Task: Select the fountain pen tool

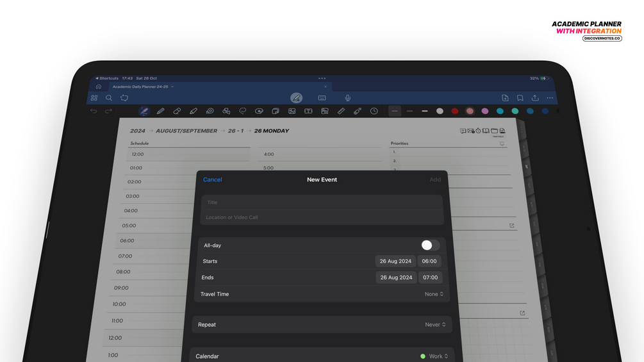Action: pyautogui.click(x=144, y=111)
